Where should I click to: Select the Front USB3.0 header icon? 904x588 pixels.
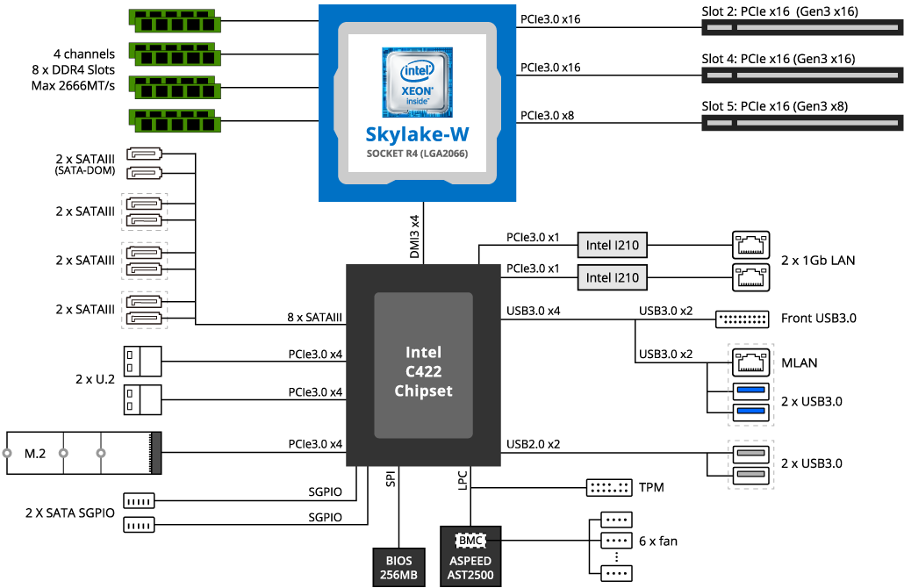click(742, 319)
